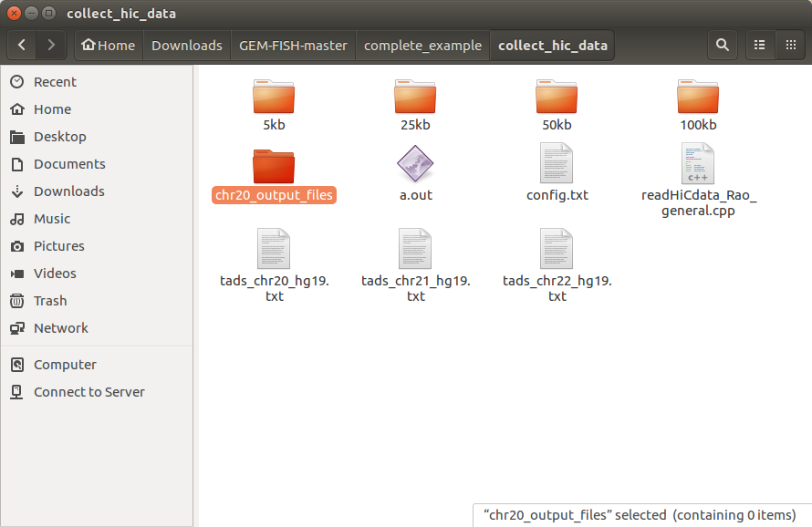The image size is (812, 527).
Task: Click the selection status message at bottom
Action: (x=640, y=515)
